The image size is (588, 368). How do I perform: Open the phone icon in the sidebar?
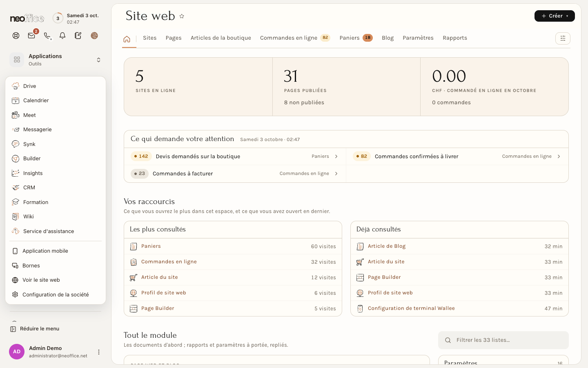47,36
